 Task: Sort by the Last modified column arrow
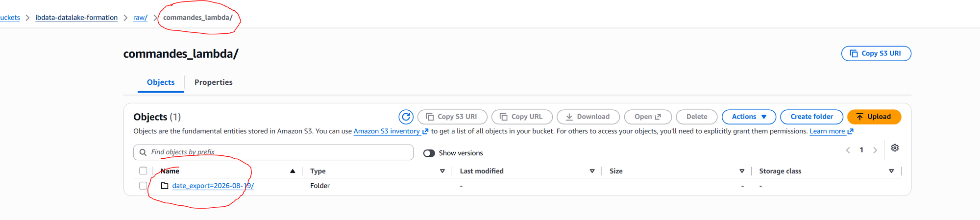coord(592,171)
